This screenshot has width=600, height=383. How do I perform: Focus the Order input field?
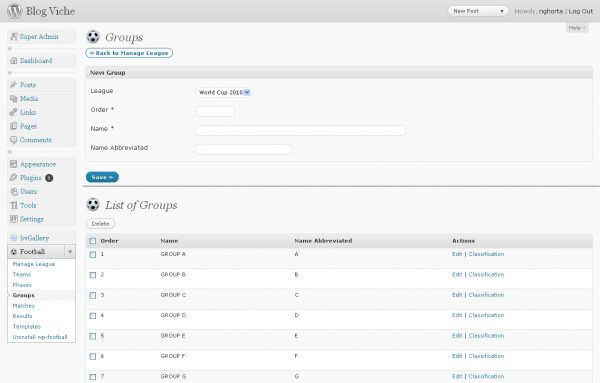[215, 111]
